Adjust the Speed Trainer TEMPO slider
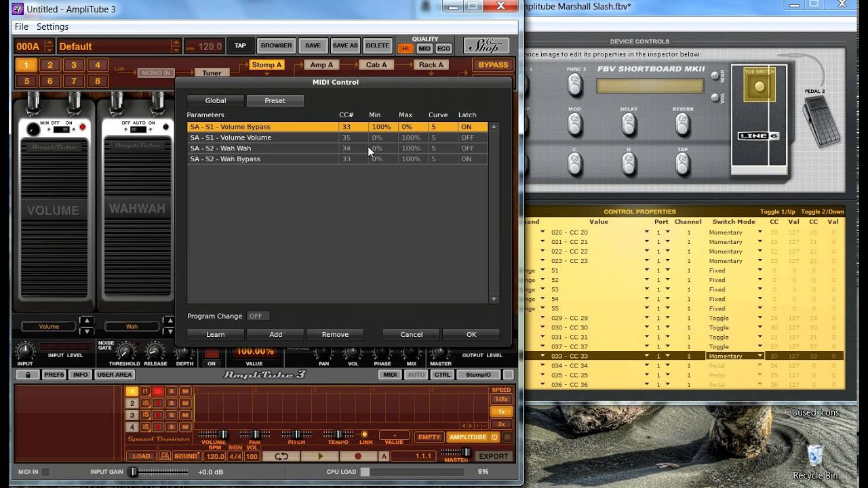The width and height of the screenshot is (868, 488). click(339, 434)
